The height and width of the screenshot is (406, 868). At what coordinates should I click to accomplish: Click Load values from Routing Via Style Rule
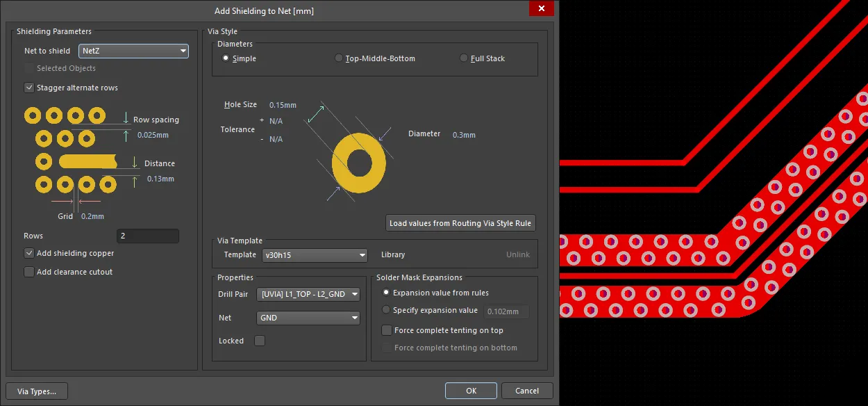(460, 223)
